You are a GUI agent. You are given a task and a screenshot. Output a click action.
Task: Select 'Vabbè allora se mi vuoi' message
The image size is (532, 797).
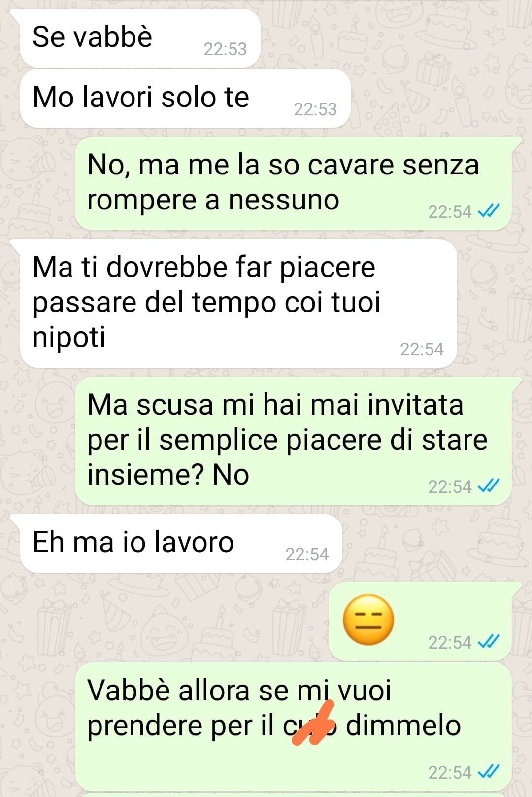tap(293, 727)
